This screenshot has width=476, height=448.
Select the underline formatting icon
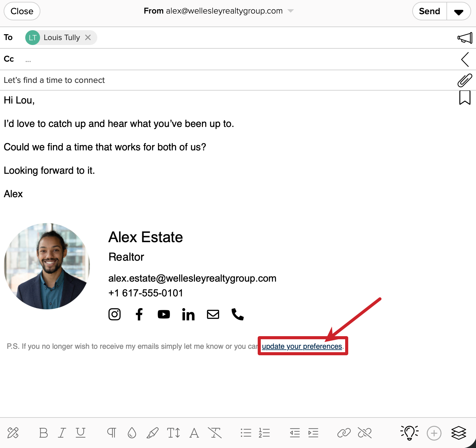click(80, 433)
